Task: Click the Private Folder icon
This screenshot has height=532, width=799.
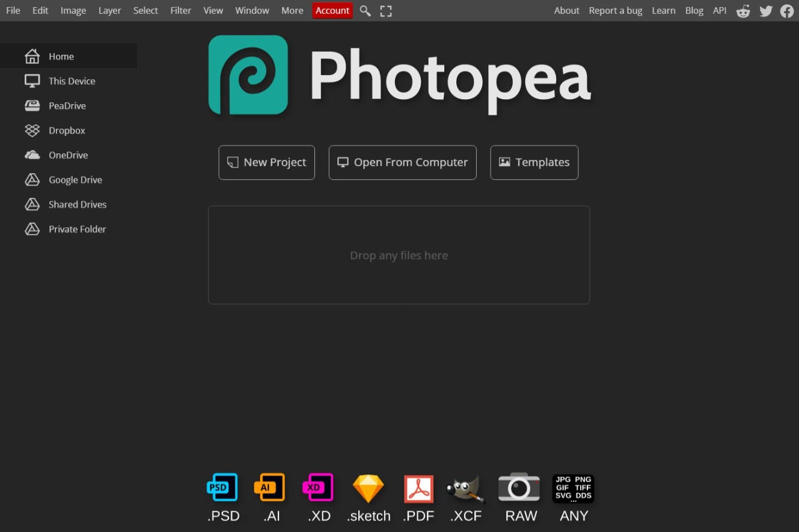Action: [x=32, y=229]
